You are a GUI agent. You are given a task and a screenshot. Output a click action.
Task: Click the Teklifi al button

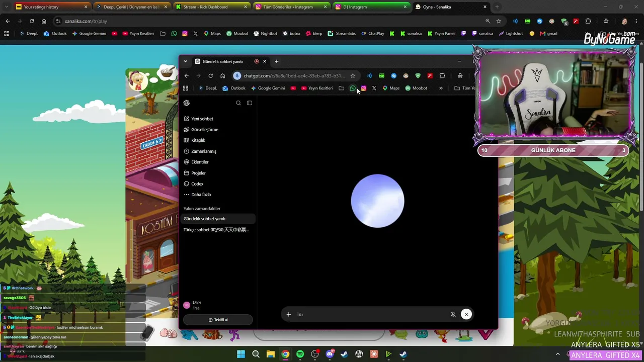218,320
